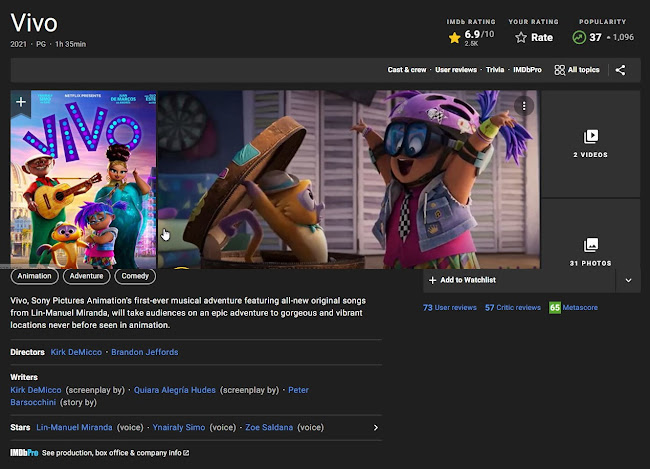
Task: Open the Metascore link text
Action: [x=580, y=308]
